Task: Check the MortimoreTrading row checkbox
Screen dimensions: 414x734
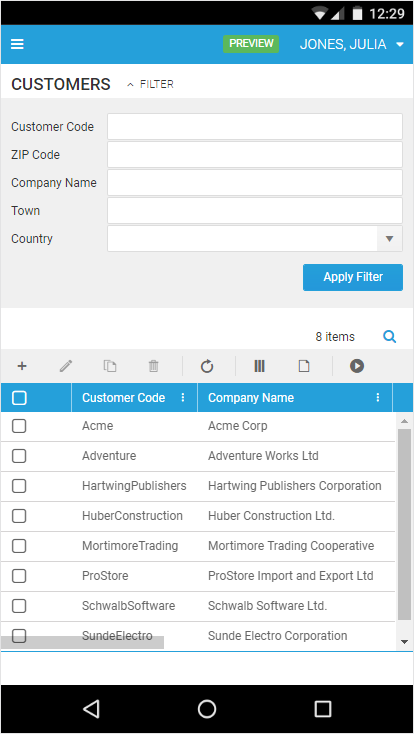Action: 19,546
